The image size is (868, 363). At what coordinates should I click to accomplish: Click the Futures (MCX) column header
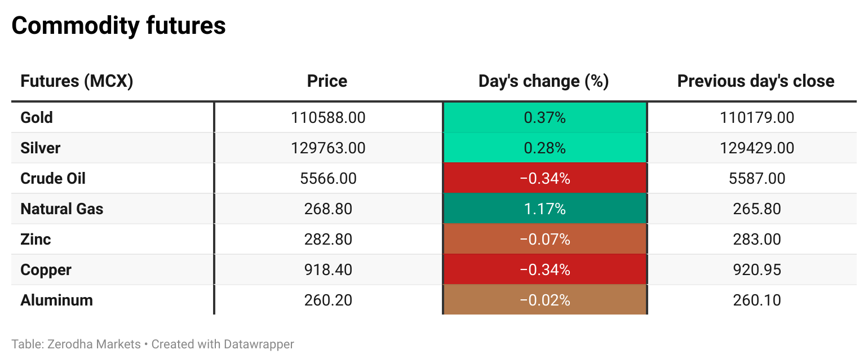(x=77, y=81)
